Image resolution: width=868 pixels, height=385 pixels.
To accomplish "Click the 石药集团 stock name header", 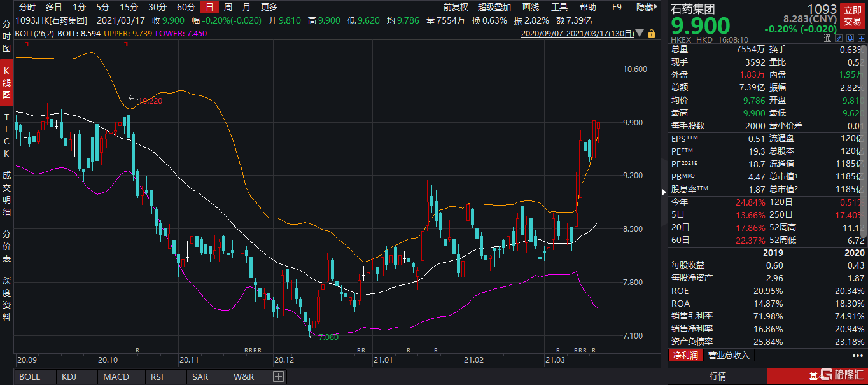I will (693, 9).
